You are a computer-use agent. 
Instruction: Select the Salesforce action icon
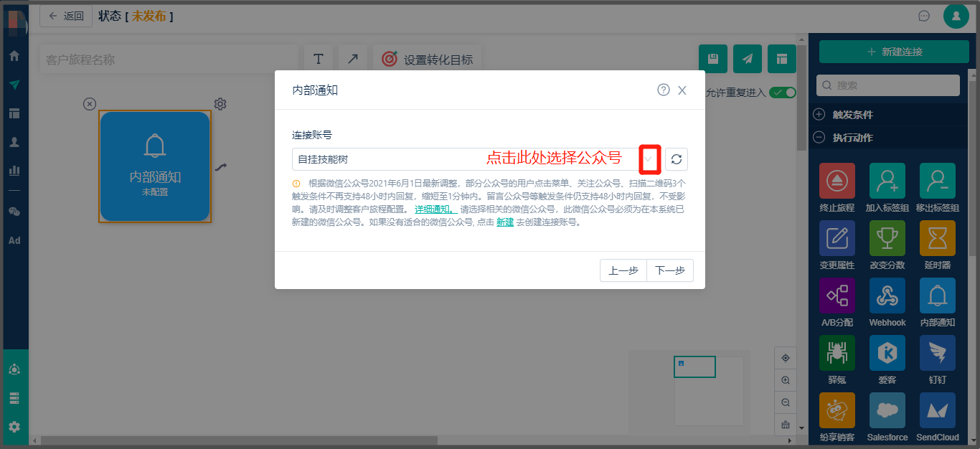pyautogui.click(x=887, y=410)
